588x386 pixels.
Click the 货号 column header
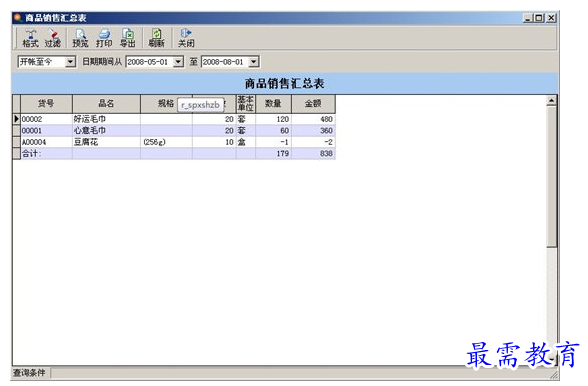point(46,104)
